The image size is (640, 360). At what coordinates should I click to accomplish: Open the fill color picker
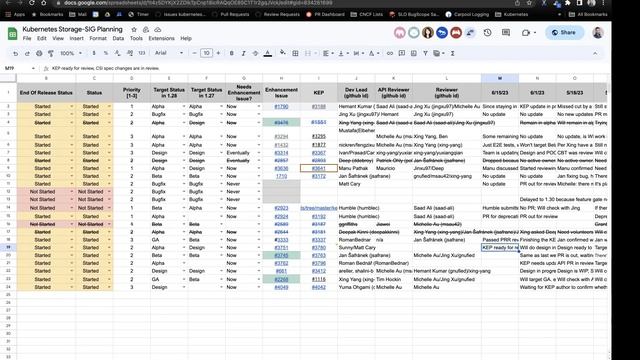(282, 53)
